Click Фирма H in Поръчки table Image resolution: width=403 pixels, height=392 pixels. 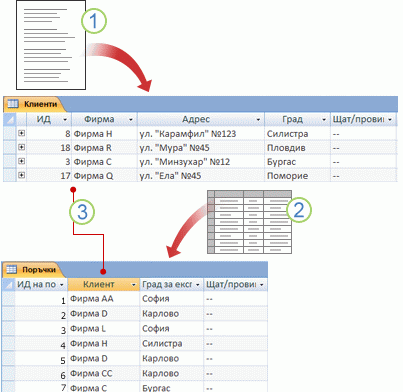[x=104, y=344]
